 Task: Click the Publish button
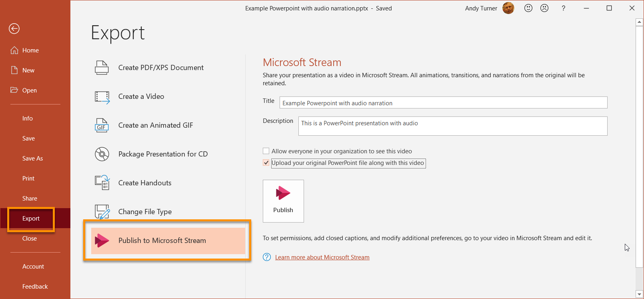[x=283, y=201]
